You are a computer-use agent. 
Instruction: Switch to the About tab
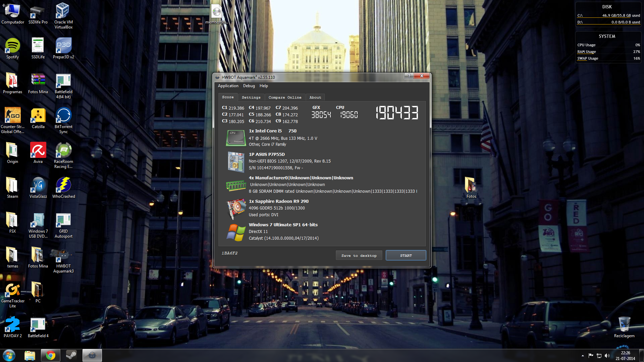coord(315,97)
